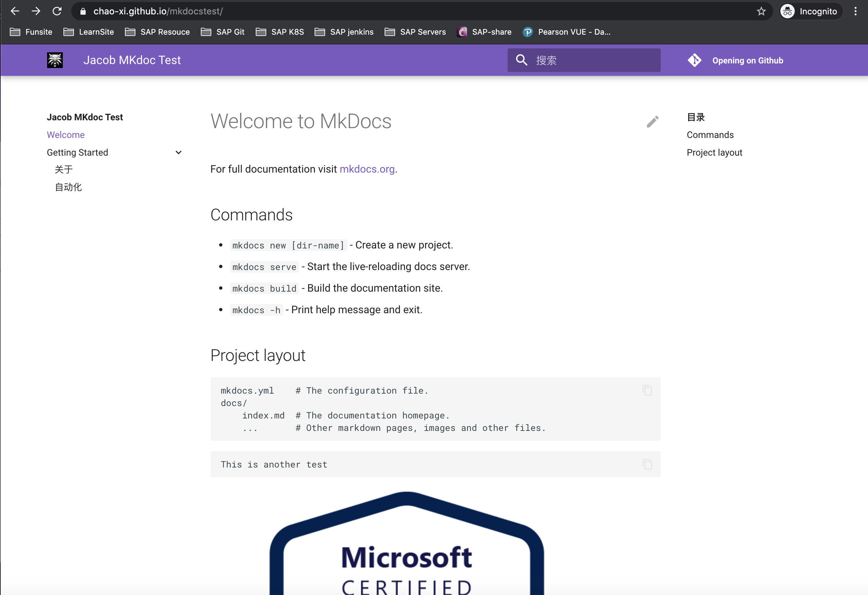
Task: Open the SAP Resouce bookmarks folder
Action: pos(157,32)
